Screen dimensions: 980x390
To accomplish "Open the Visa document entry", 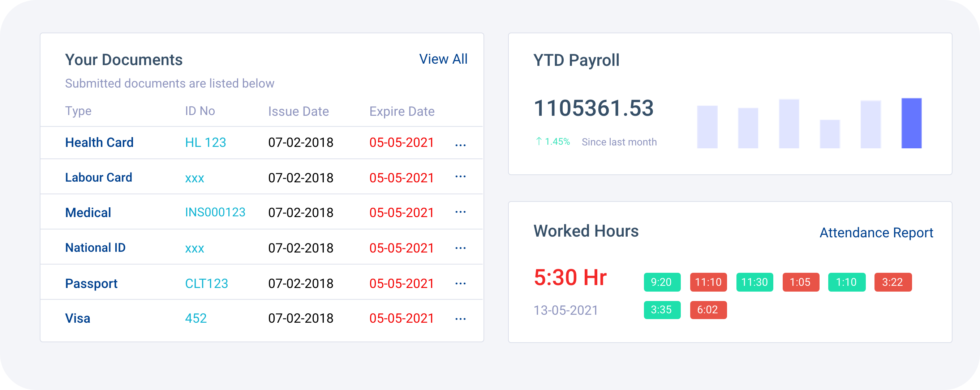I will click(78, 318).
